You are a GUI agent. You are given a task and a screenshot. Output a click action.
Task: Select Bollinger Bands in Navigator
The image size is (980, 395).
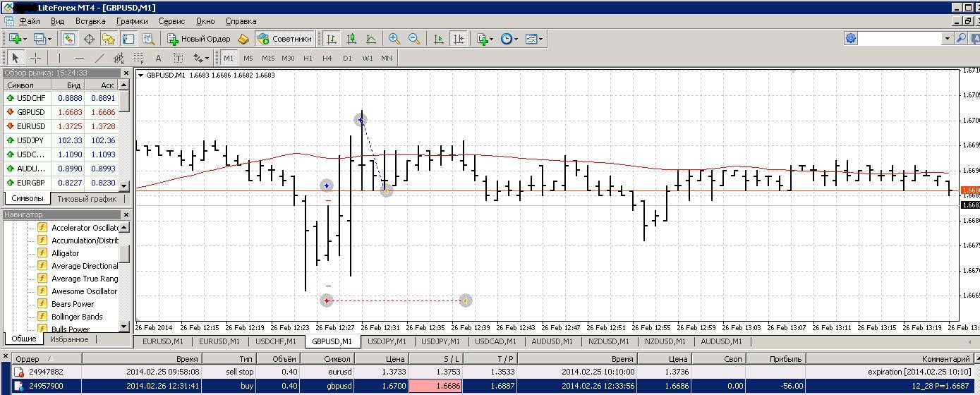(x=77, y=317)
